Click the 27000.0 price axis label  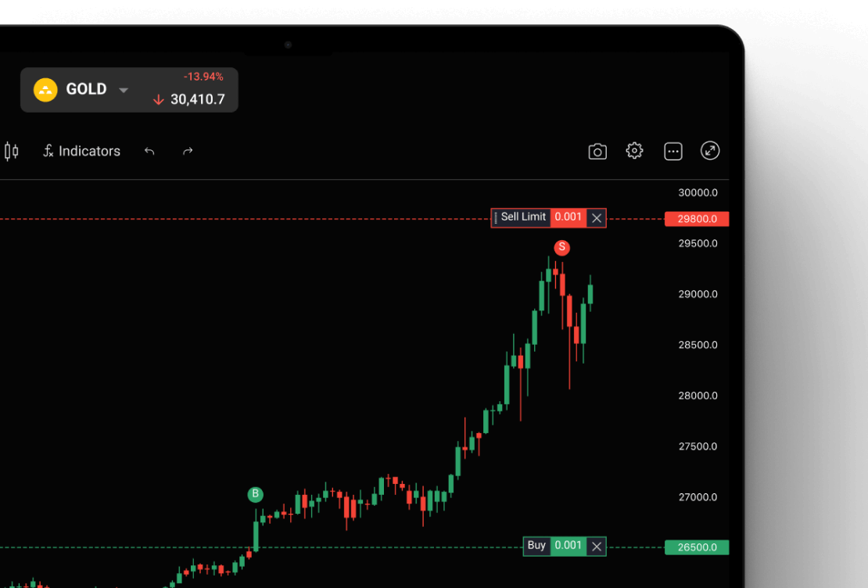click(x=698, y=497)
